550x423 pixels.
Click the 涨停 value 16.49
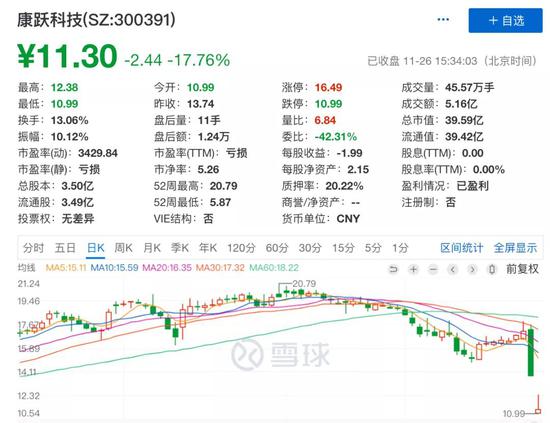click(328, 87)
